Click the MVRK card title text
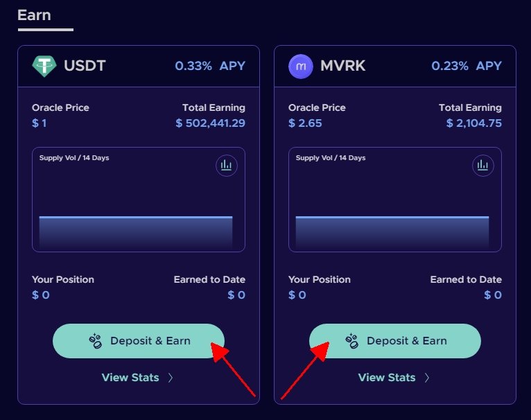531x420 pixels. [342, 66]
